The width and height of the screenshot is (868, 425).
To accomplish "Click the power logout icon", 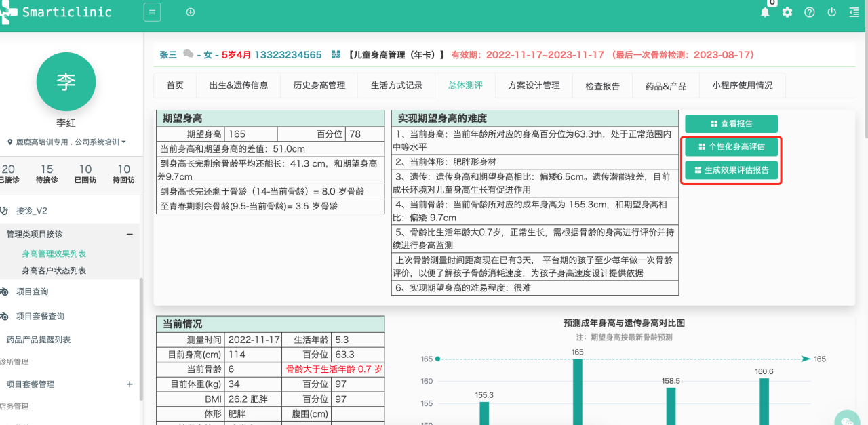I will coord(831,12).
